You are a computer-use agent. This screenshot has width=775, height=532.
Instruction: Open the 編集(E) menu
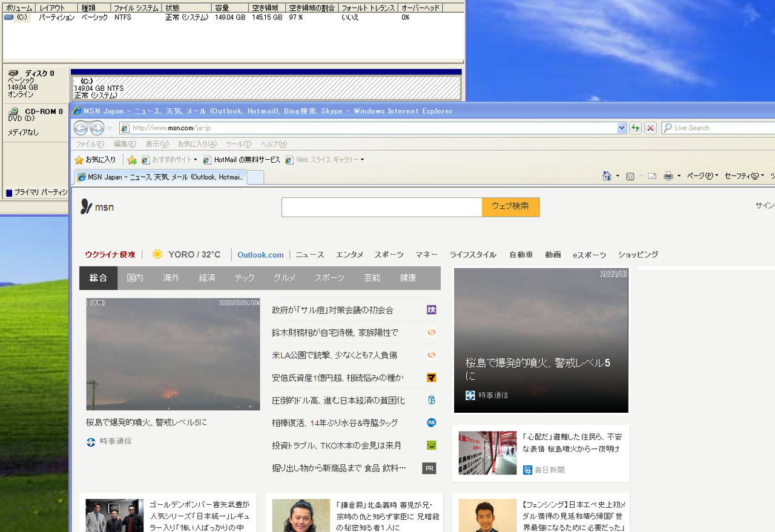[125, 144]
